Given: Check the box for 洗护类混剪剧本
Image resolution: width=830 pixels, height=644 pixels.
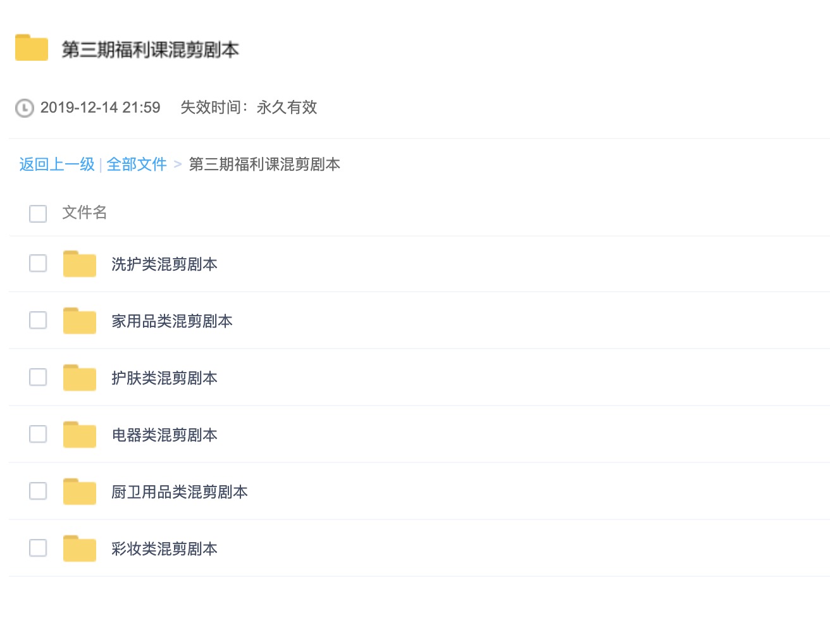Looking at the screenshot, I should (x=38, y=263).
